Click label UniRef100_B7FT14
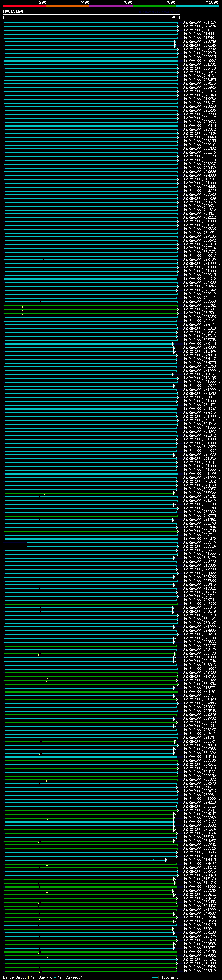The height and width of the screenshot is (980, 222). 199,248
